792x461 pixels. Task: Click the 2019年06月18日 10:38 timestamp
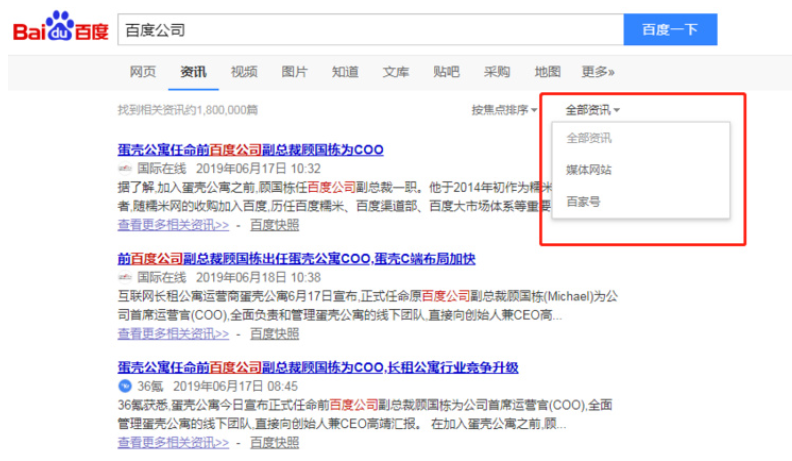tap(258, 277)
